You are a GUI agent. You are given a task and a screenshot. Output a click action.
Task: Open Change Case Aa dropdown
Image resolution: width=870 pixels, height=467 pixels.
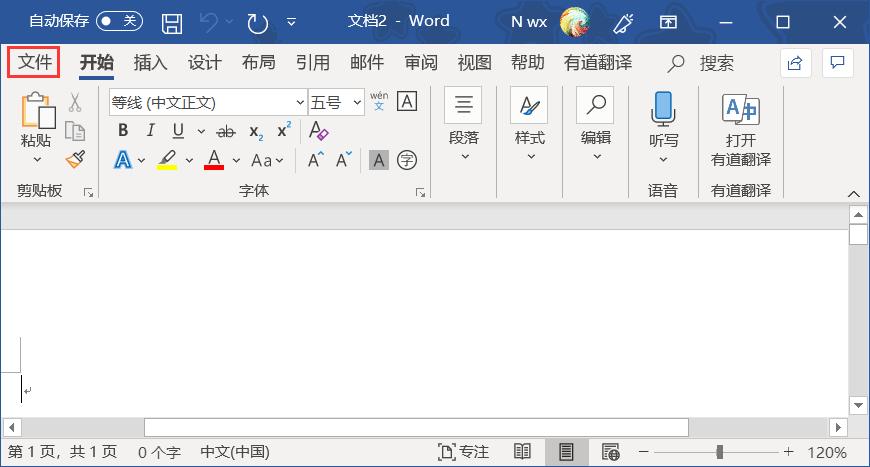(267, 160)
